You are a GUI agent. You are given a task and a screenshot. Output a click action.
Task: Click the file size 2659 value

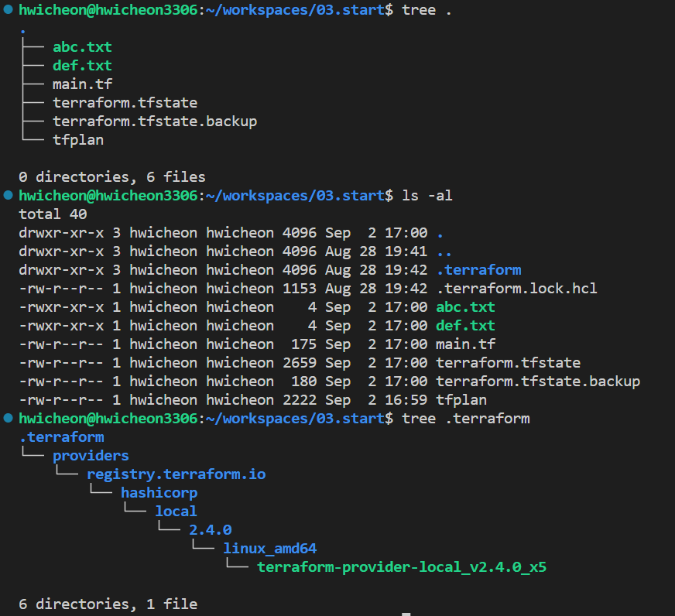(x=300, y=363)
